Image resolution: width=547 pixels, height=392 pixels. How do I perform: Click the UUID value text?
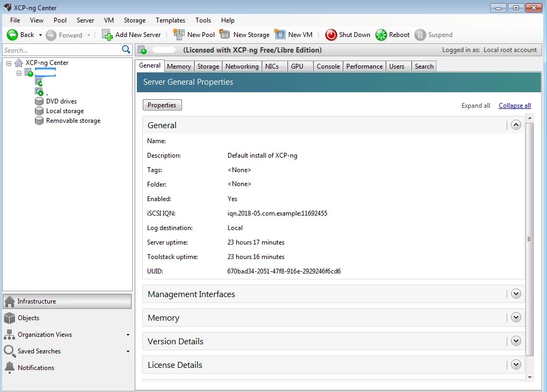click(x=284, y=271)
